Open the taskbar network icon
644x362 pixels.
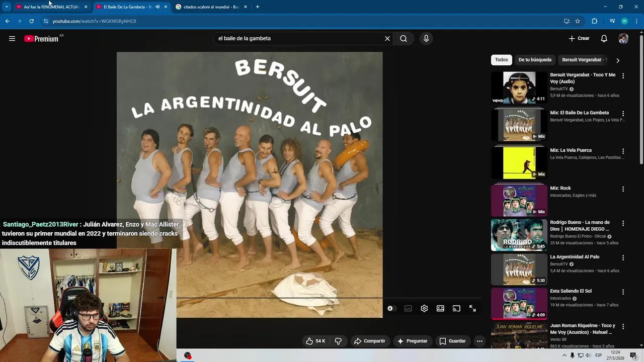(580, 355)
